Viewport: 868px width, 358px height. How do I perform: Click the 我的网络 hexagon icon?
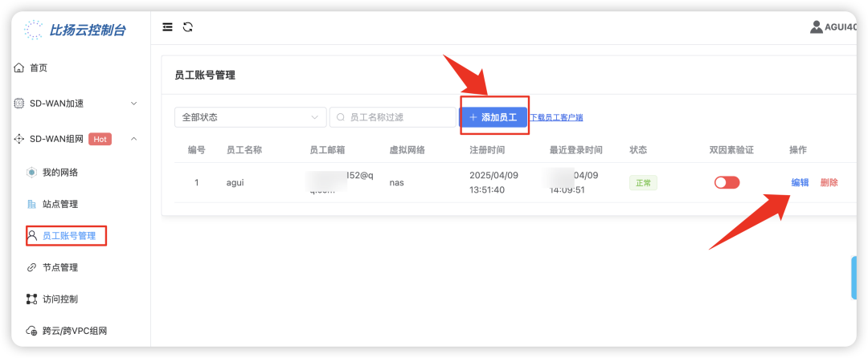[31, 173]
